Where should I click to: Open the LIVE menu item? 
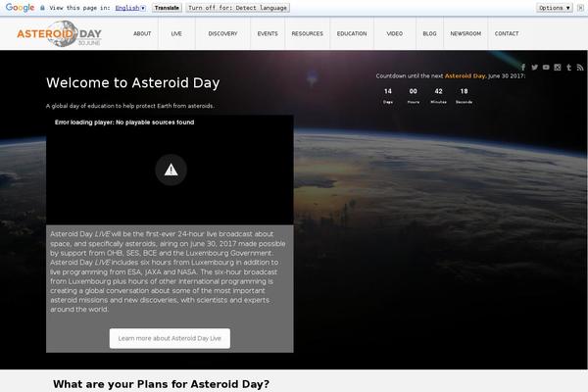click(176, 33)
